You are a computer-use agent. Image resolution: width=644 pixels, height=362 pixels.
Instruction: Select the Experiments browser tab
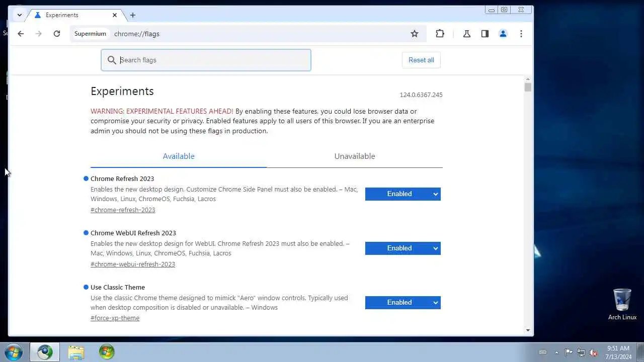pyautogui.click(x=74, y=15)
